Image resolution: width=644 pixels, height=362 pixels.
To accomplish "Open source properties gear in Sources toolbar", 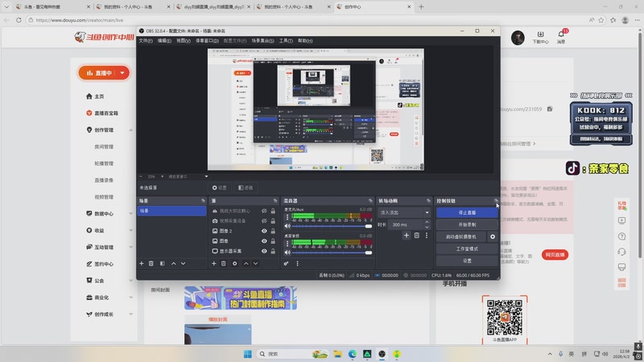I will (x=234, y=264).
